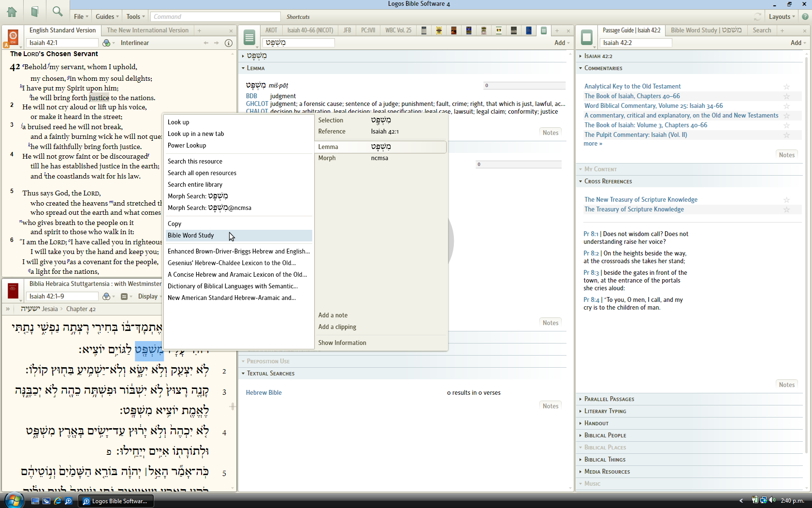Collapse the Cross References section
The height and width of the screenshot is (508, 812).
[580, 181]
